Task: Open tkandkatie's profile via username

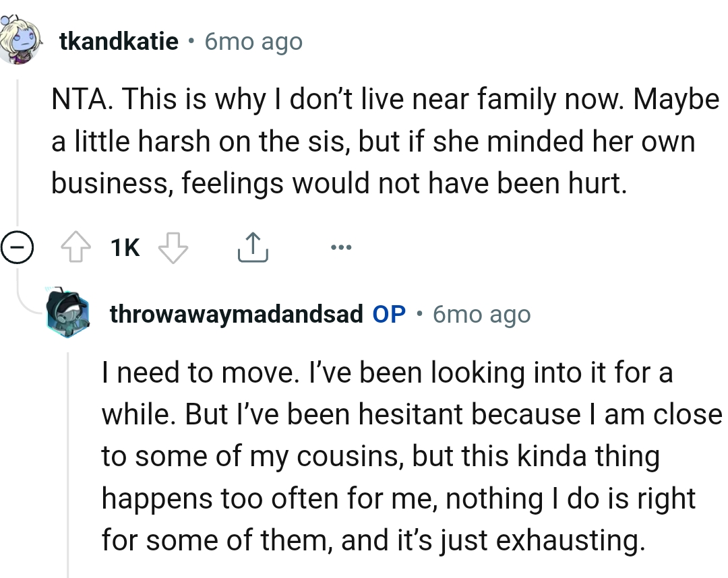Action: point(119,42)
